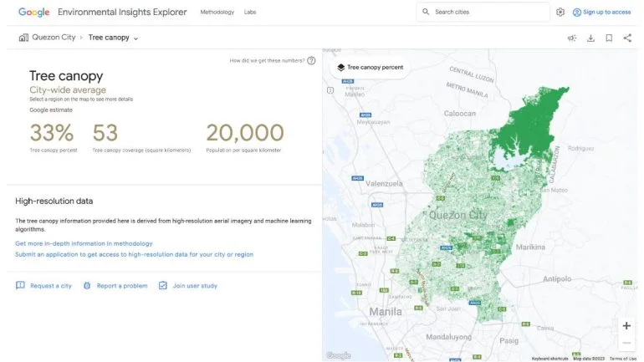Screen dimensions: 644x362
Task: Go to Quezon City breadcrumb
Action: click(x=54, y=38)
